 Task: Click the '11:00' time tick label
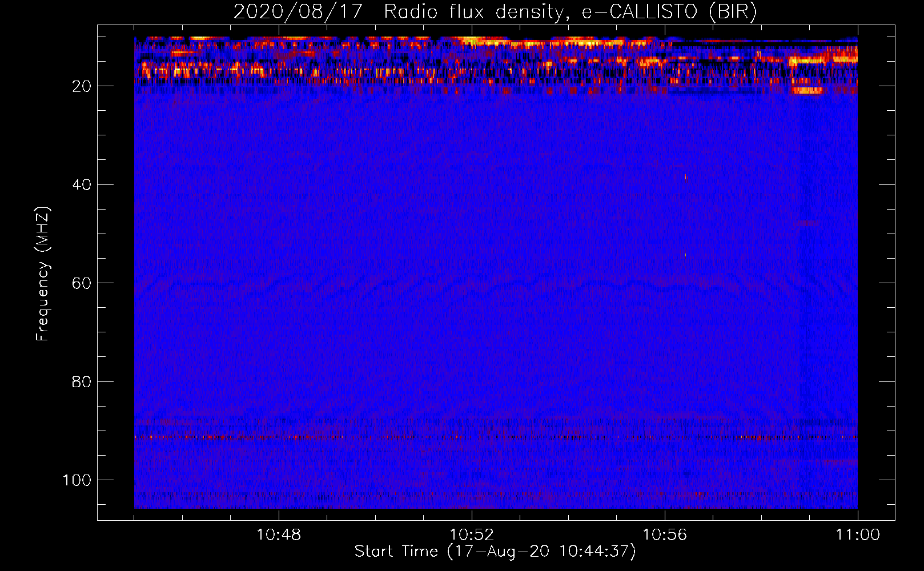click(x=858, y=535)
